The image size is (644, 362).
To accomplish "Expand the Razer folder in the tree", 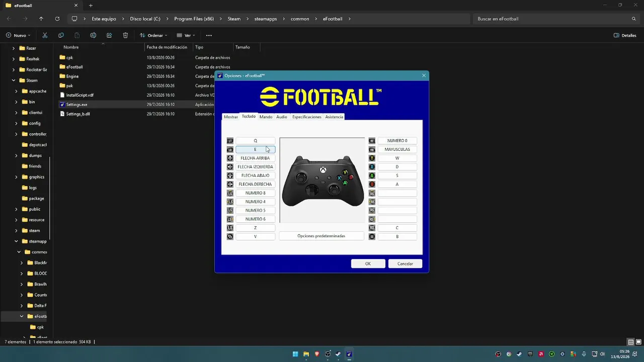I will tap(14, 48).
